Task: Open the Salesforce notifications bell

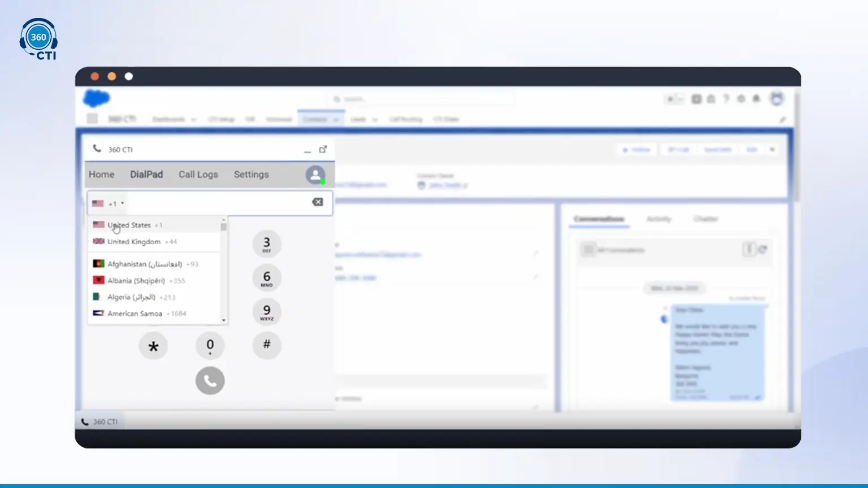Action: click(756, 99)
